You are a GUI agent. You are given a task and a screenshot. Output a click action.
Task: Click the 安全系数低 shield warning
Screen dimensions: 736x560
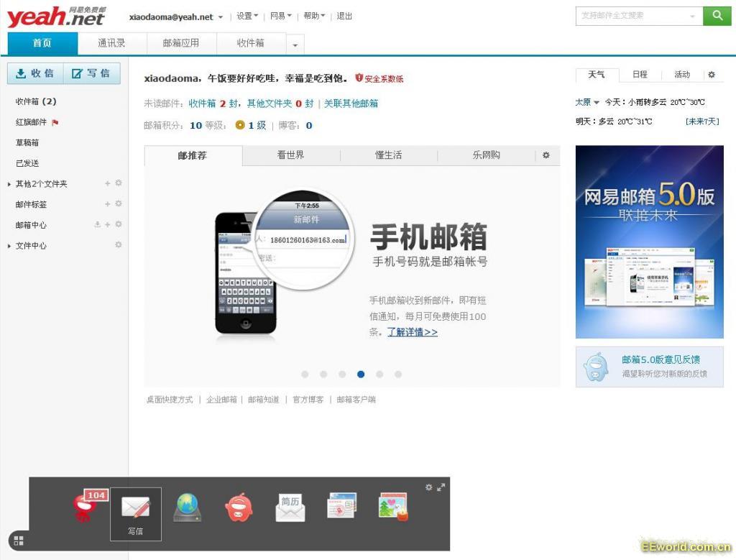[x=379, y=78]
